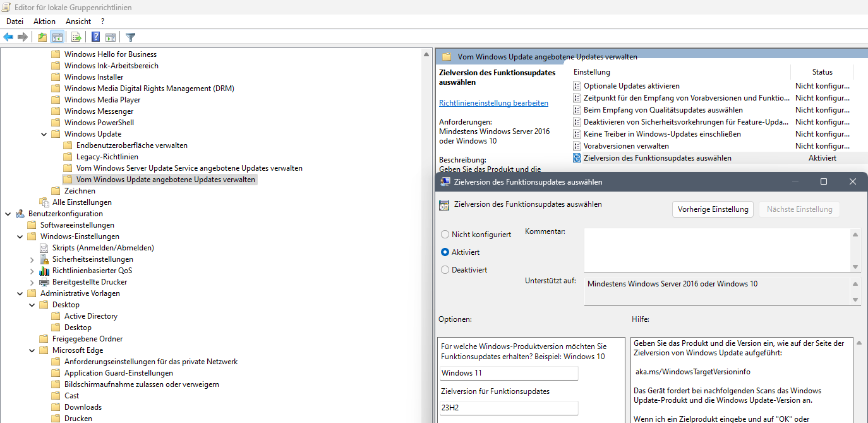
Task: Select the Windows PowerShell tree item
Action: [99, 123]
